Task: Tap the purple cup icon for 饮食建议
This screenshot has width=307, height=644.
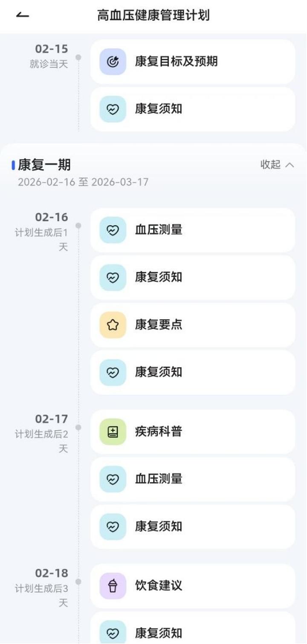Action: tap(113, 586)
